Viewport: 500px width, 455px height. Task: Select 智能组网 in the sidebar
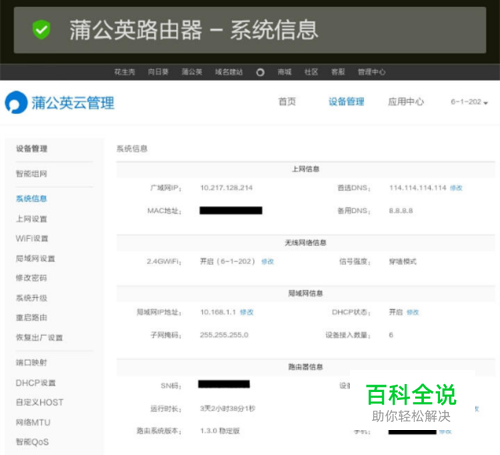click(32, 174)
